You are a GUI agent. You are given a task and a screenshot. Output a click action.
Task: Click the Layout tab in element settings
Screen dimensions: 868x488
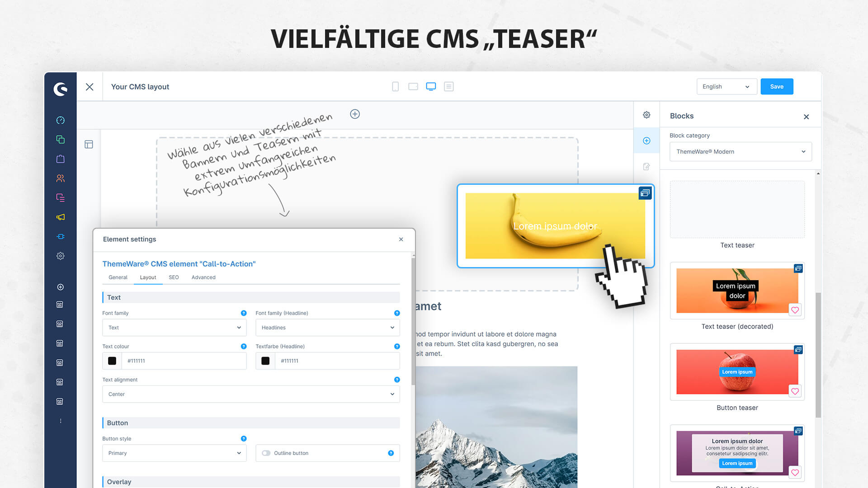(148, 277)
